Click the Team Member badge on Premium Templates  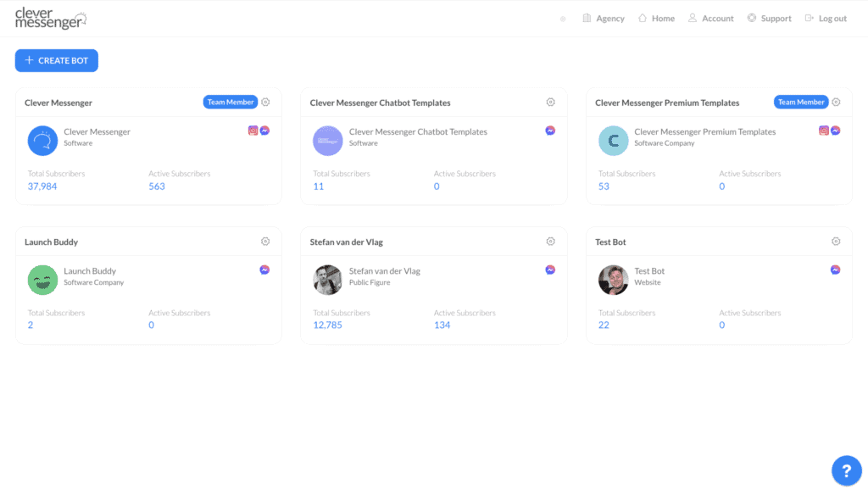pyautogui.click(x=800, y=102)
